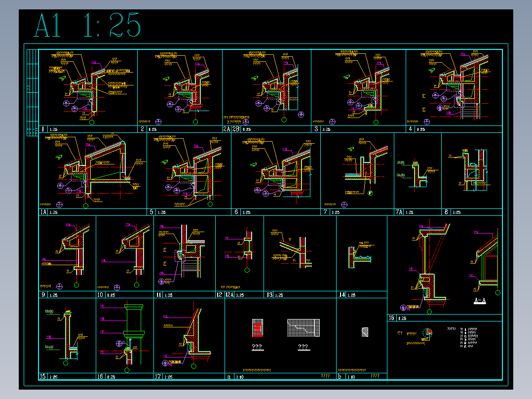Click the detail label "7A"

[399, 212]
